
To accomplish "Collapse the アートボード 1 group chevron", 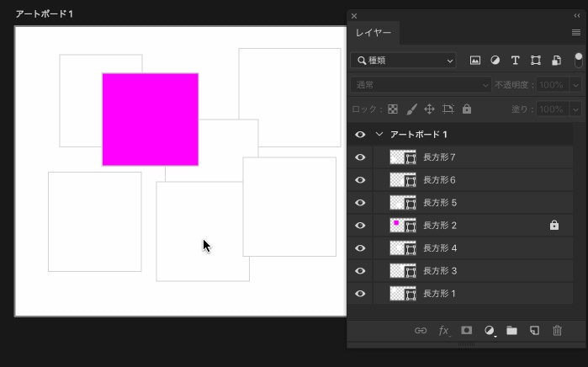I will click(379, 134).
